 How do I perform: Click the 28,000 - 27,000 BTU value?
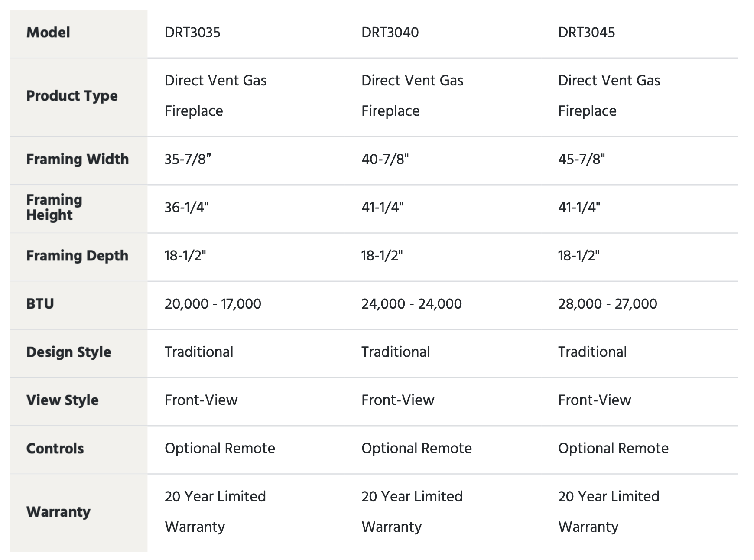coord(608,304)
